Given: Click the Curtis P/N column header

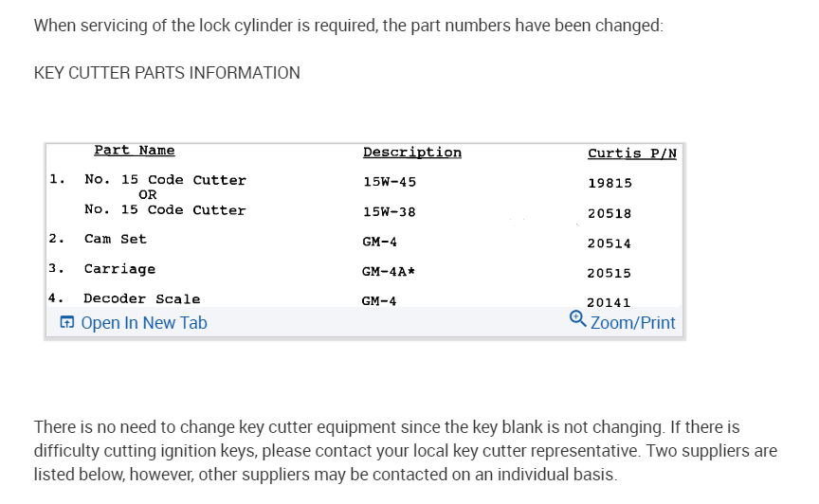Looking at the screenshot, I should coord(631,153).
